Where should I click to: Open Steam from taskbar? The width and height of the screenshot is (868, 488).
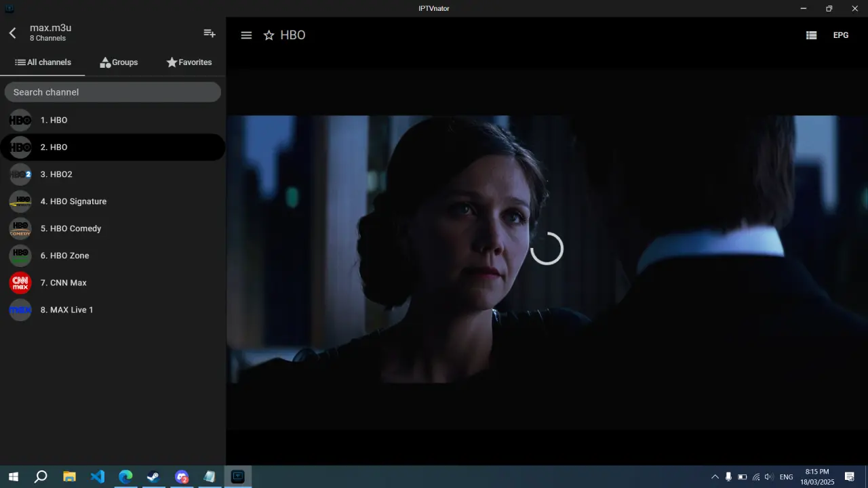(153, 476)
